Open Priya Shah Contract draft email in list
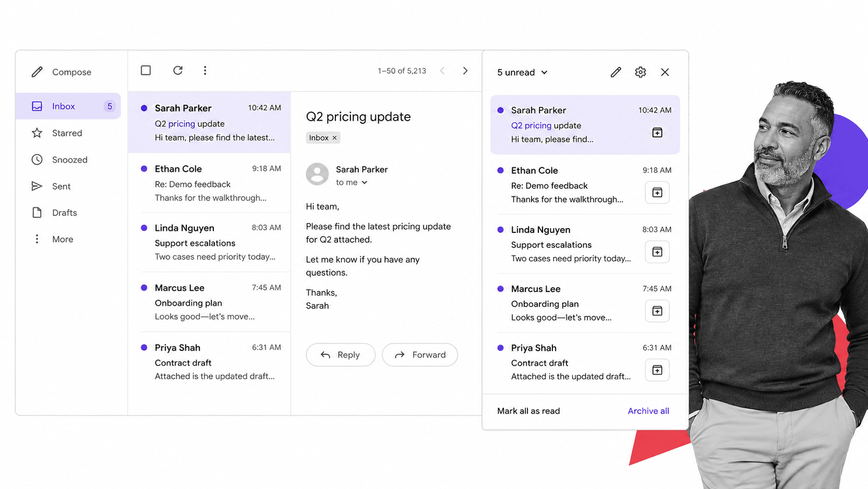 click(x=209, y=362)
